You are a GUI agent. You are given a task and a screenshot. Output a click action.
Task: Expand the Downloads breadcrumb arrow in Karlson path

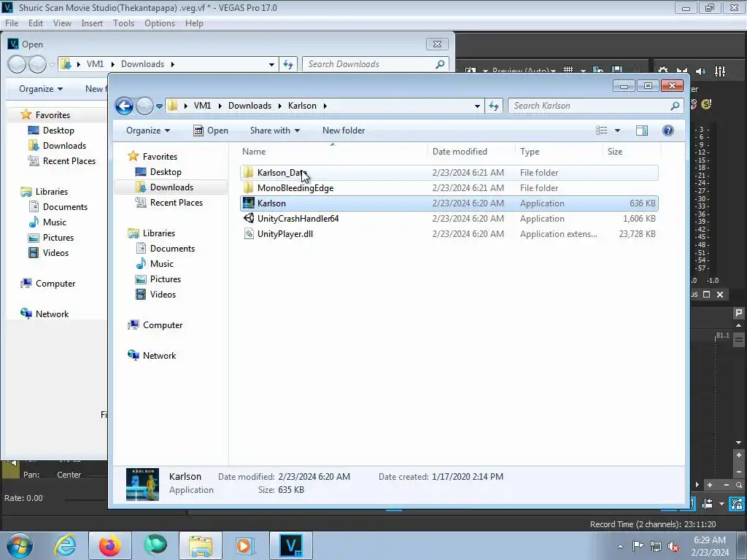pyautogui.click(x=279, y=106)
